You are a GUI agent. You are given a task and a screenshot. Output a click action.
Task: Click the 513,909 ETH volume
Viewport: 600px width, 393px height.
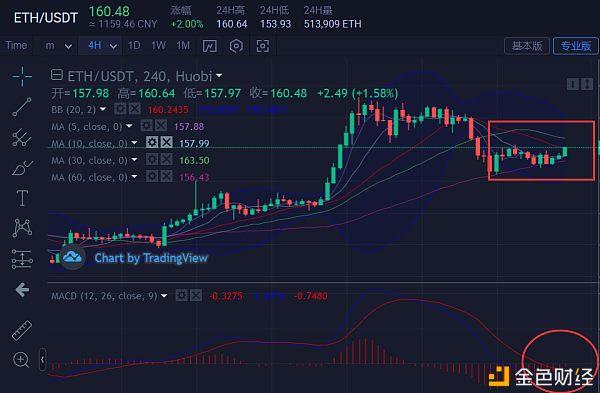(x=333, y=24)
